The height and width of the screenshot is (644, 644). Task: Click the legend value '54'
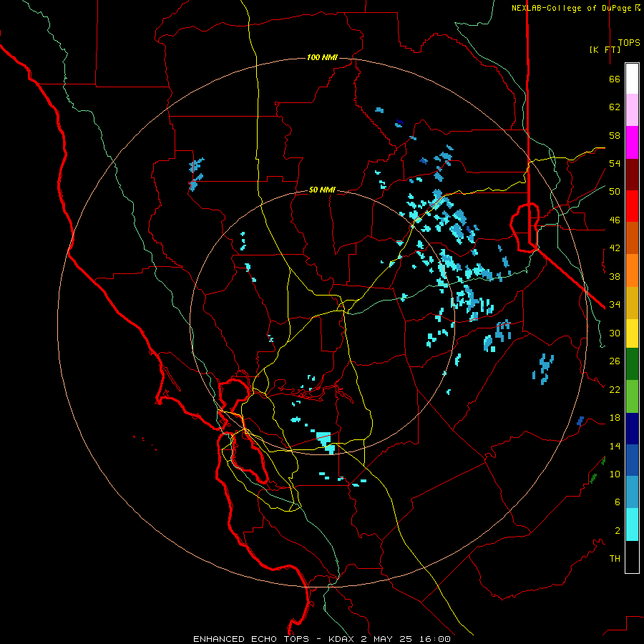pyautogui.click(x=615, y=163)
